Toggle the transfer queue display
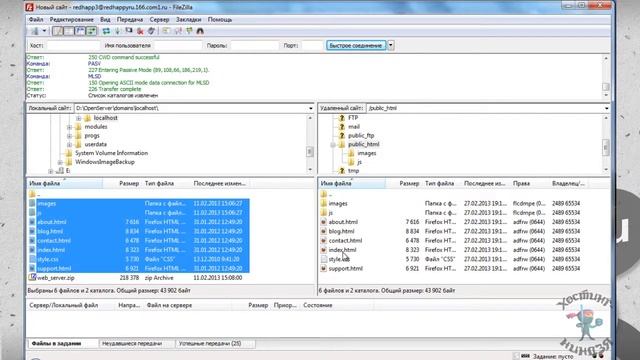Viewport: 640px width, 360px height. pos(91,31)
